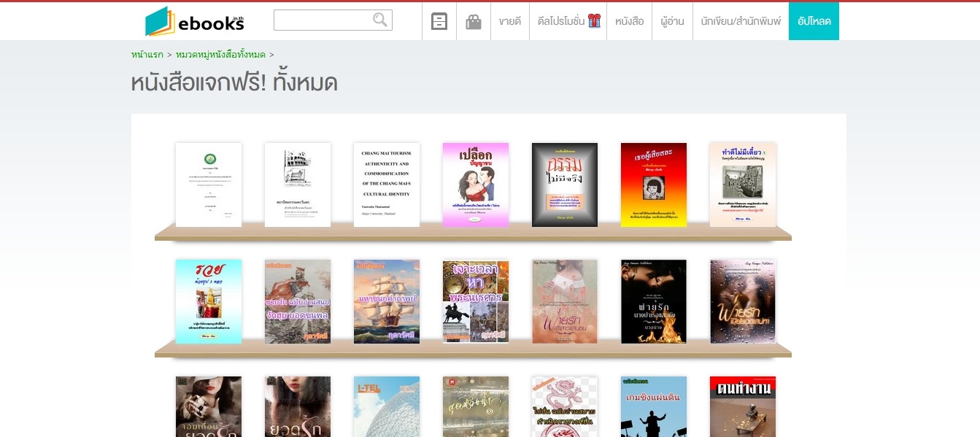The image size is (980, 437).
Task: Open the ดีลโปรโมชั่น menu
Action: [x=568, y=21]
